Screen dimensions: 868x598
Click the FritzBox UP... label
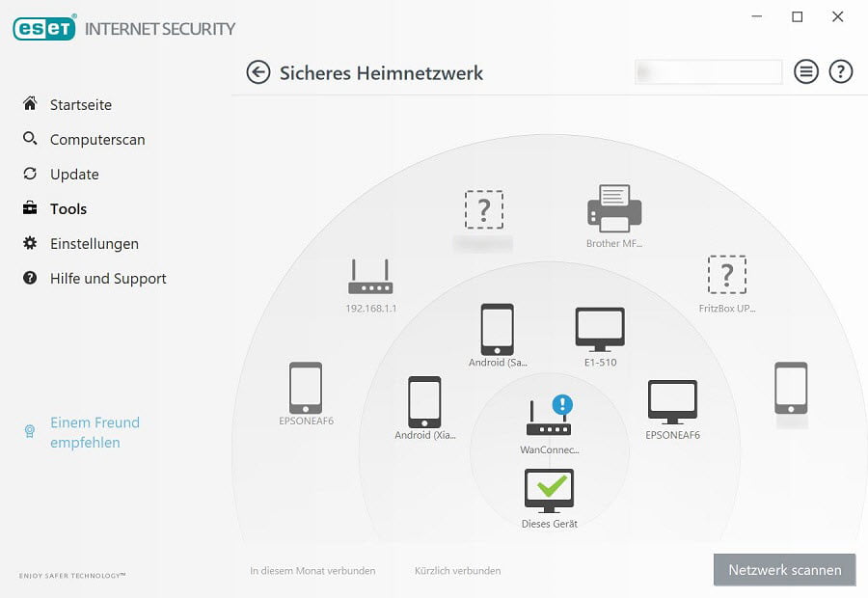pos(727,309)
